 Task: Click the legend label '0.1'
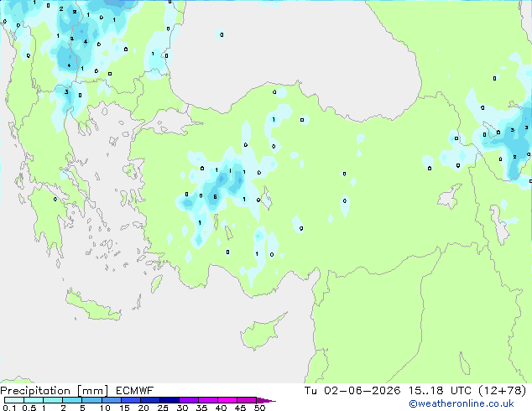point(9,408)
